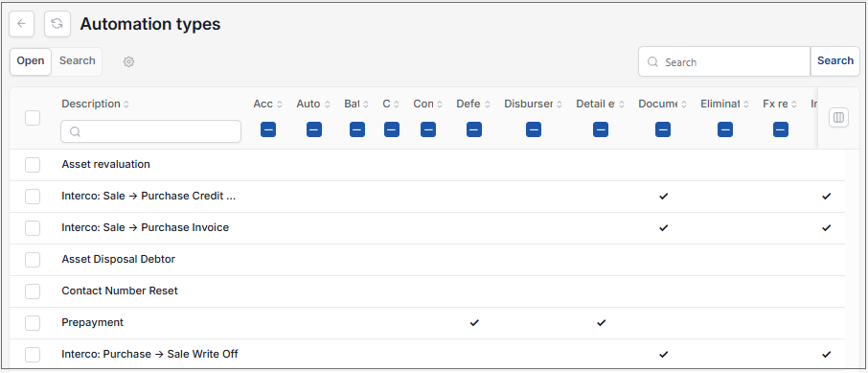Click the Eliminat column minus filter icon

click(725, 129)
